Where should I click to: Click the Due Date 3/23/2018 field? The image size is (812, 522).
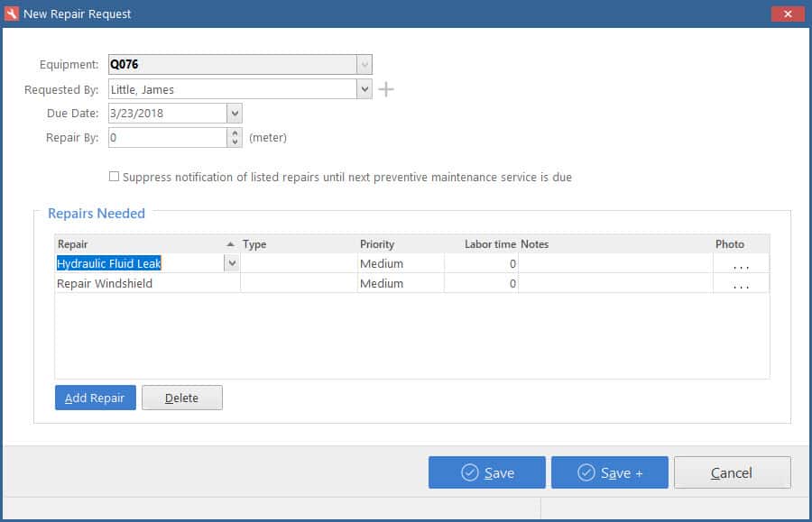coord(167,114)
